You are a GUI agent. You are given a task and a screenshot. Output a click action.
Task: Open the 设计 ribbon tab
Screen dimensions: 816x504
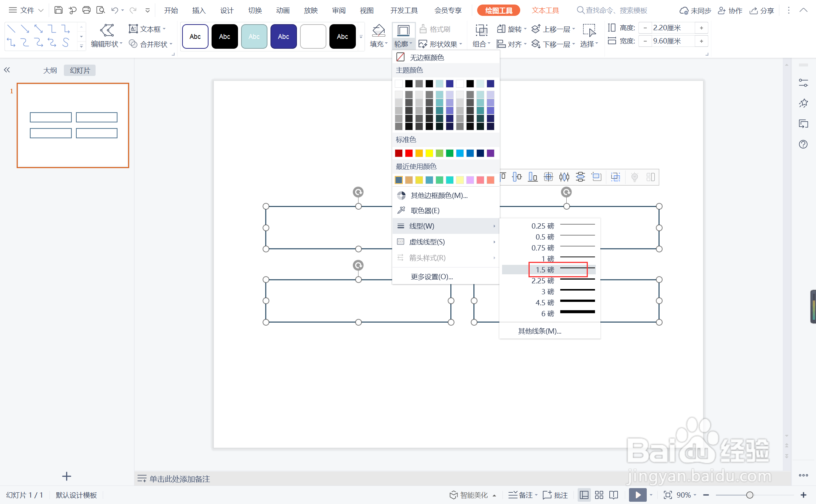(x=227, y=11)
